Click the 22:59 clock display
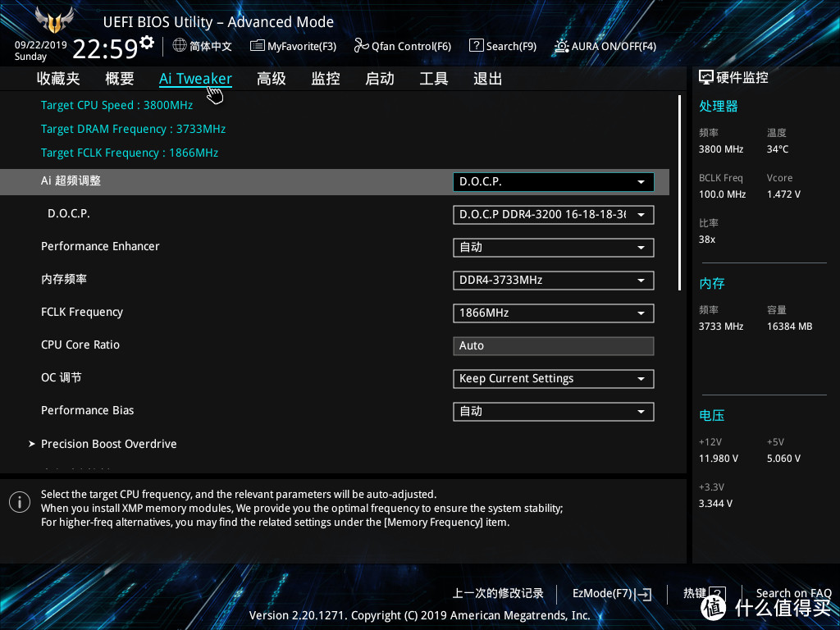The width and height of the screenshot is (840, 630). [105, 49]
